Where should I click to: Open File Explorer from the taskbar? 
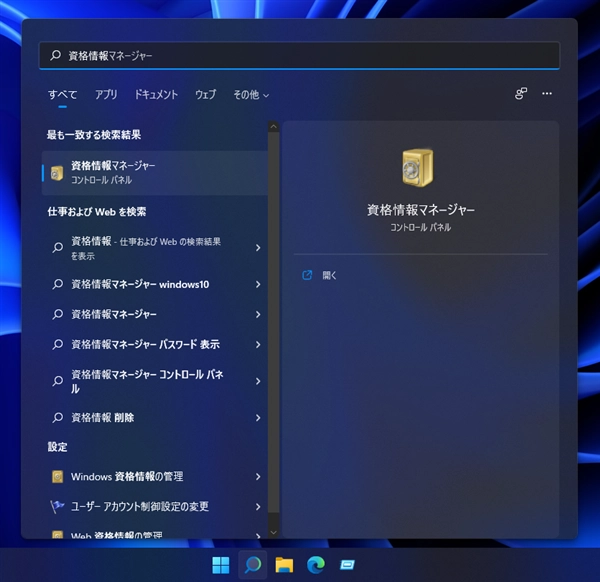pos(284,565)
